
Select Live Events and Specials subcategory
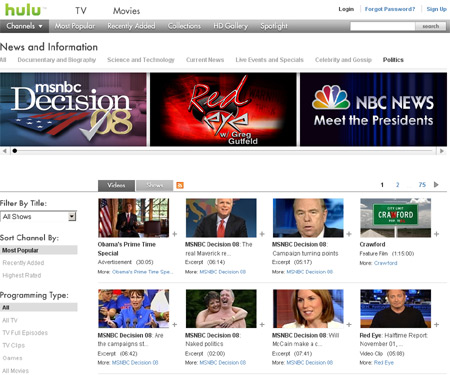[269, 60]
